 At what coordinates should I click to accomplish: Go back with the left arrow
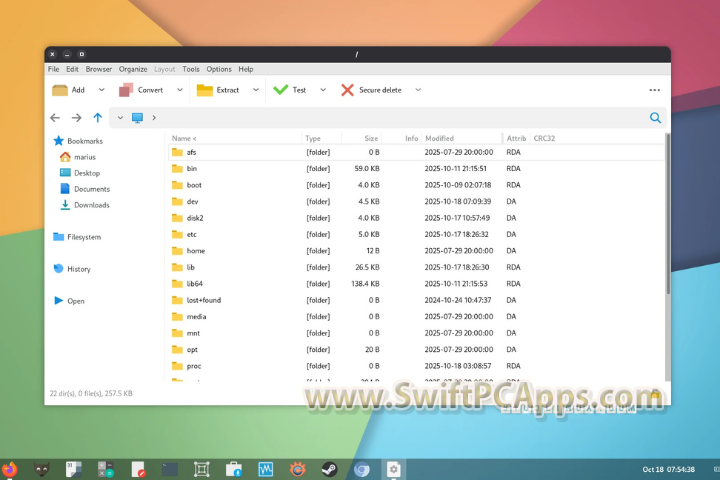click(55, 118)
